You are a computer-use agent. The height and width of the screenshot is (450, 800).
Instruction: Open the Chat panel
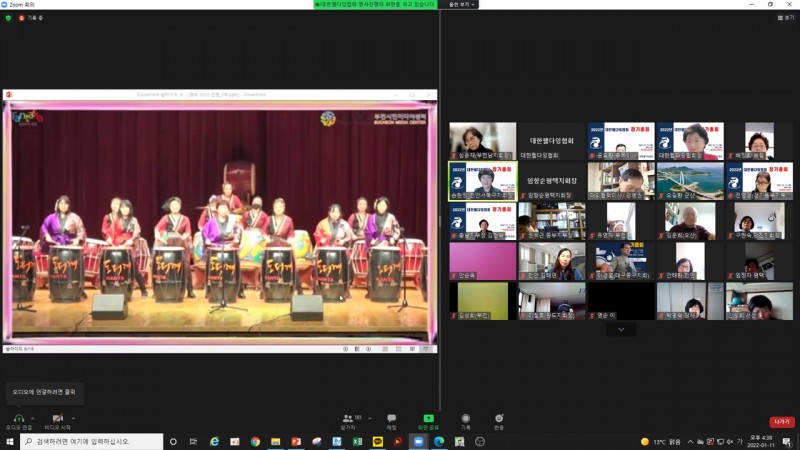[391, 418]
